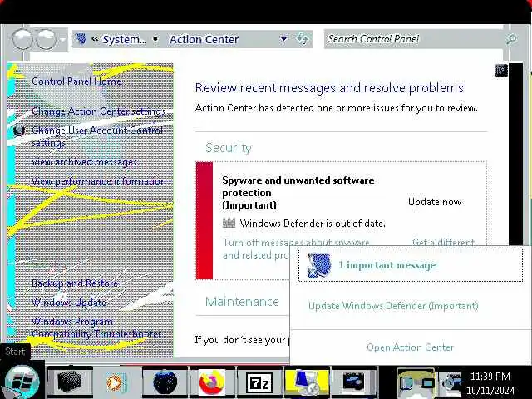
Task: Open the dark window taskbar icon next to Control Panel
Action: pos(354,382)
